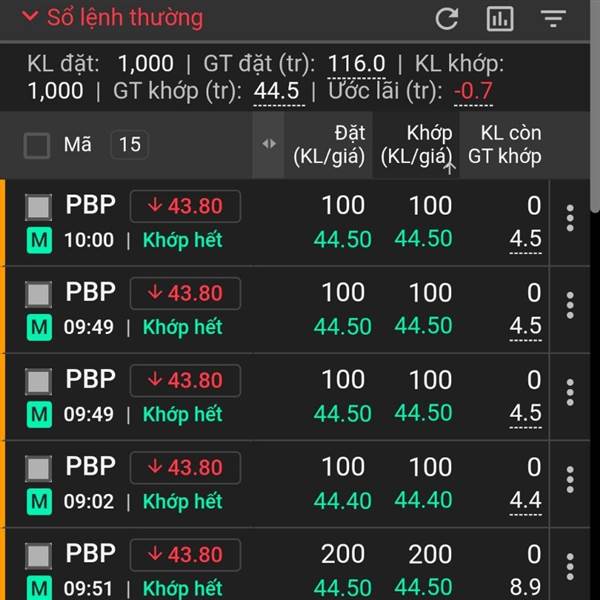Image resolution: width=600 pixels, height=600 pixels.
Task: Tick the select-all checkbox beside Mã
Action: pyautogui.click(x=37, y=145)
